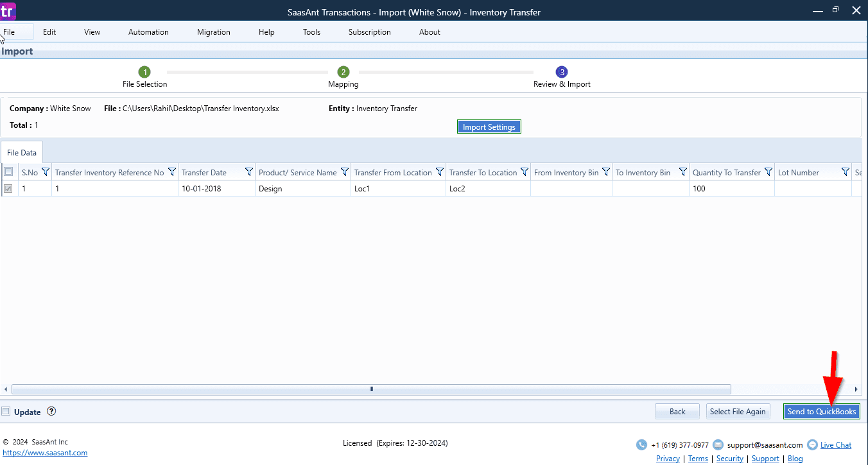
Task: Click step 3 Review & Import circle
Action: tap(562, 72)
